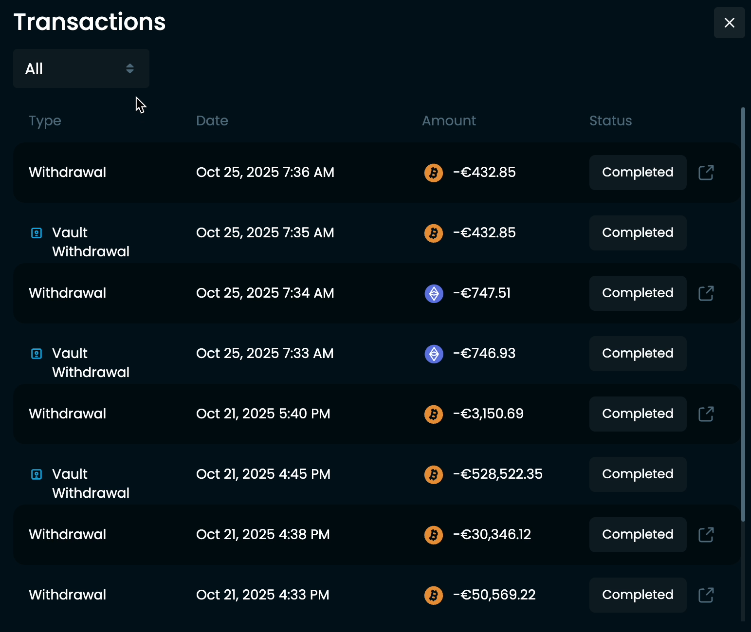Screen dimensions: 751x632
Task: Click the Type column header
Action: tap(45, 120)
